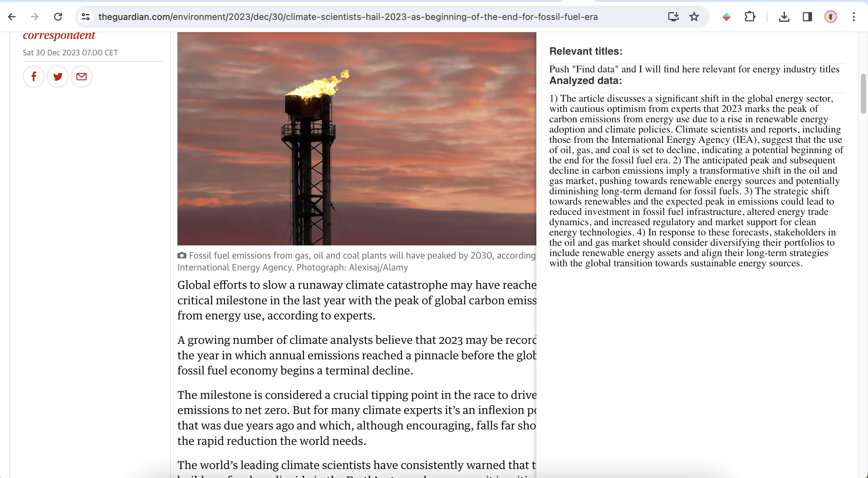Click the address bar URL field
This screenshot has height=478, width=868.
tap(348, 16)
